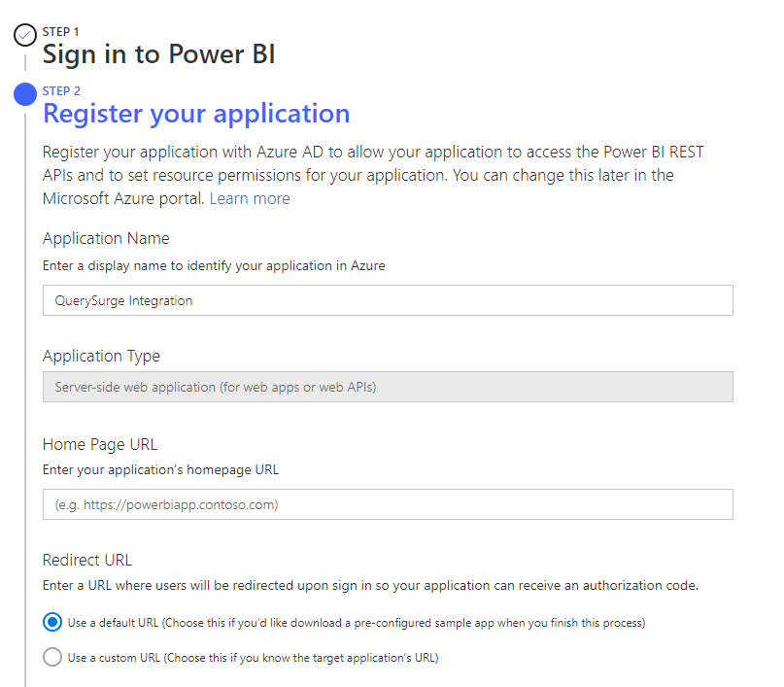Click the Step 2 blue circle indicator
The height and width of the screenshot is (687, 784).
click(x=25, y=94)
